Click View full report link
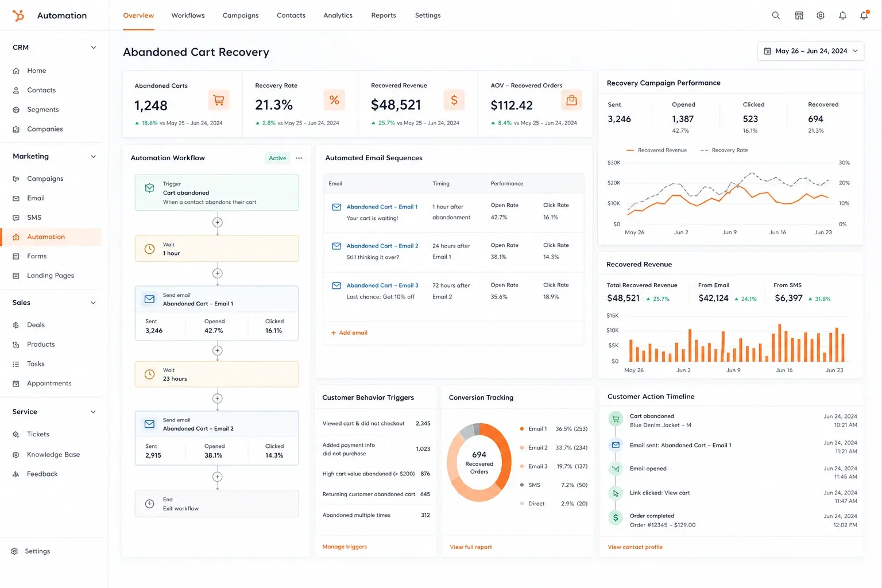Viewport: 882px width, 588px height. pos(471,547)
